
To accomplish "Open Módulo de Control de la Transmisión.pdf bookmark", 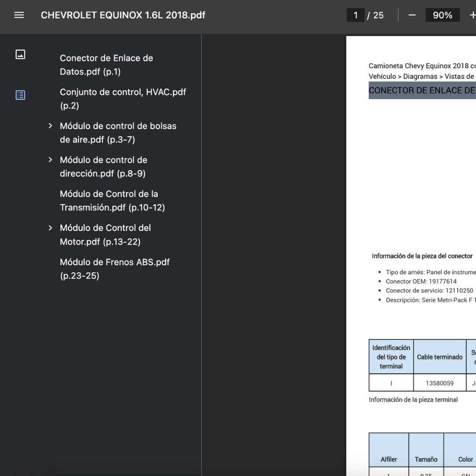I will [112, 201].
